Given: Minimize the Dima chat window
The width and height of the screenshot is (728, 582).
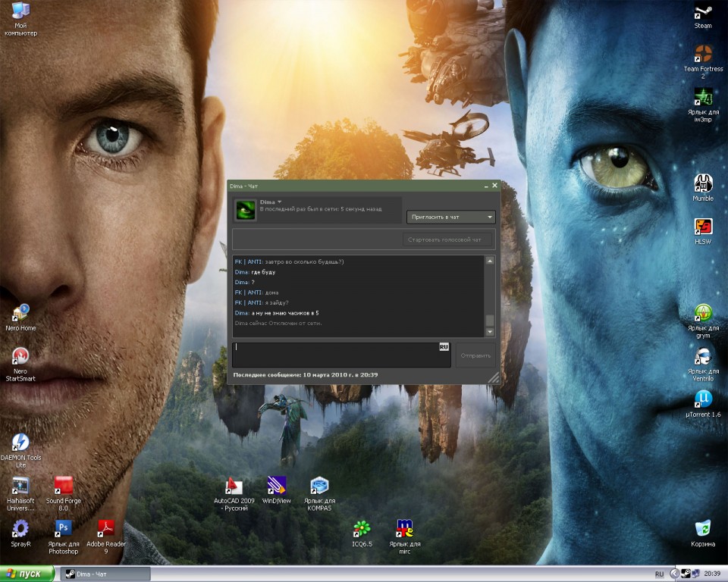Looking at the screenshot, I should (486, 186).
